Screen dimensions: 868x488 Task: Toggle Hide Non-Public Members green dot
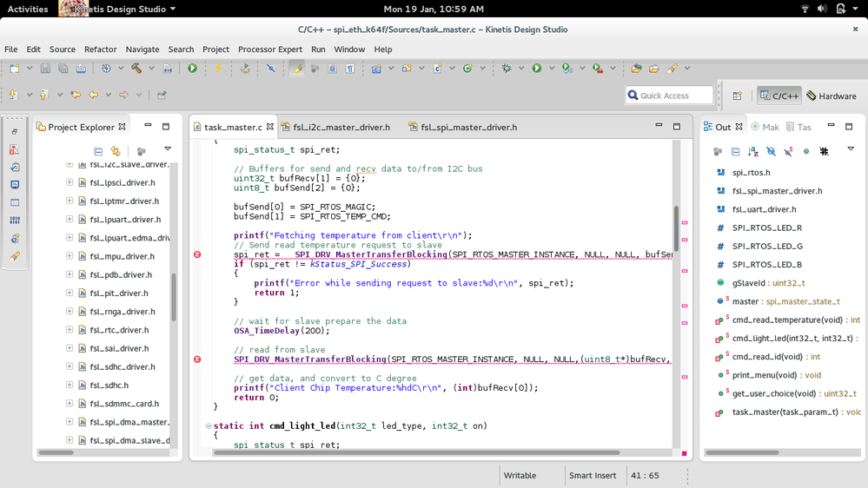(806, 151)
